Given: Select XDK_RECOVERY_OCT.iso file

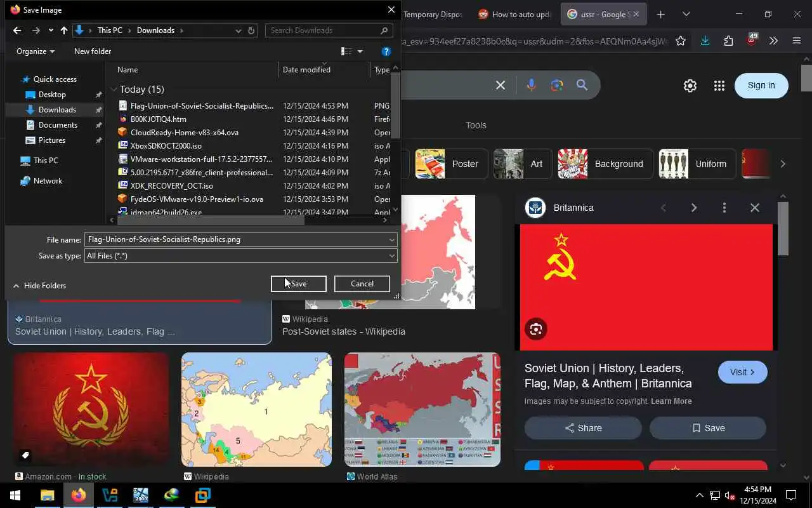Looking at the screenshot, I should pos(171,186).
